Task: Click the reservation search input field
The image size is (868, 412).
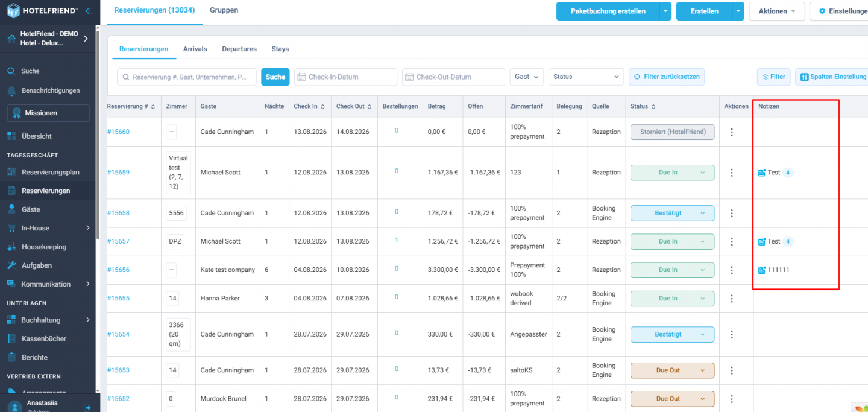Action: click(187, 77)
